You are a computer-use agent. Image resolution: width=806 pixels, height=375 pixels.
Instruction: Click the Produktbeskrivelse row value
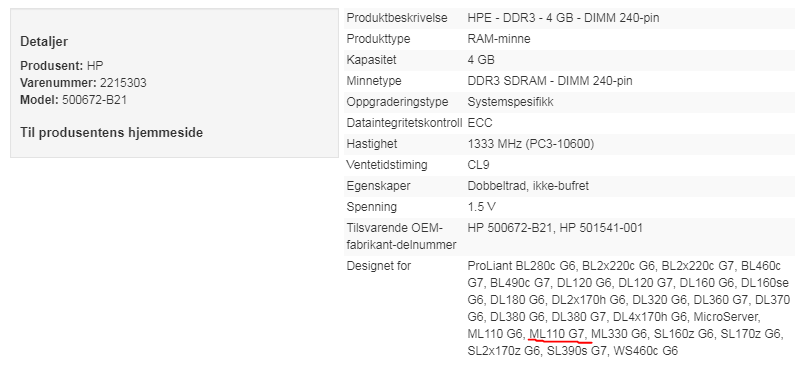[563, 18]
